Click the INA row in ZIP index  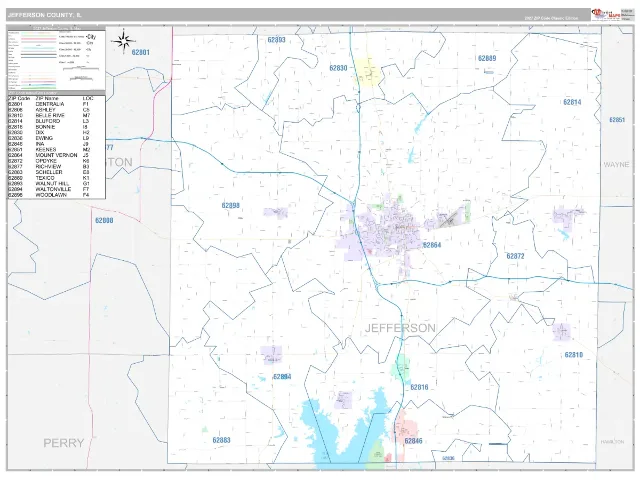(x=56, y=144)
